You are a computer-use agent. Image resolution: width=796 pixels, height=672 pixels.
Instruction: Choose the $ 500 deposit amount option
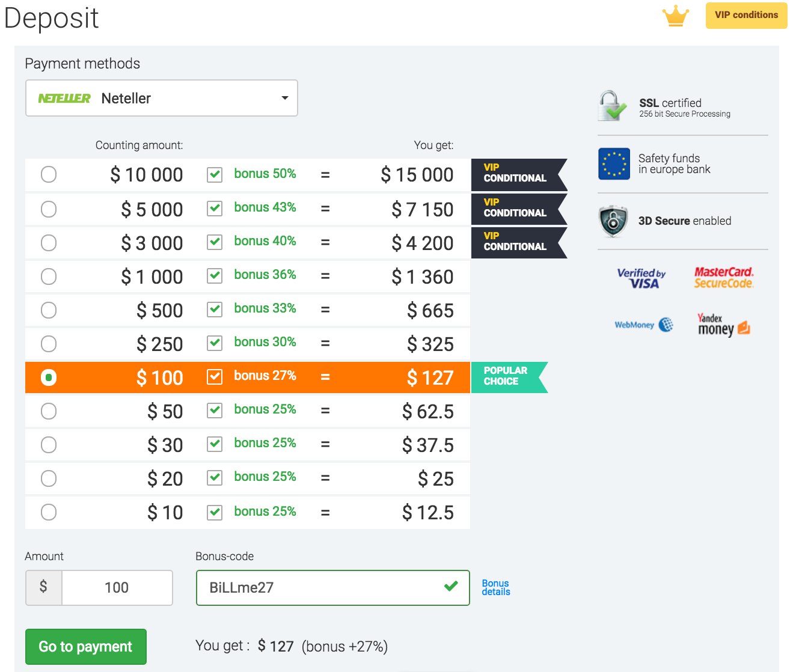pyautogui.click(x=49, y=310)
